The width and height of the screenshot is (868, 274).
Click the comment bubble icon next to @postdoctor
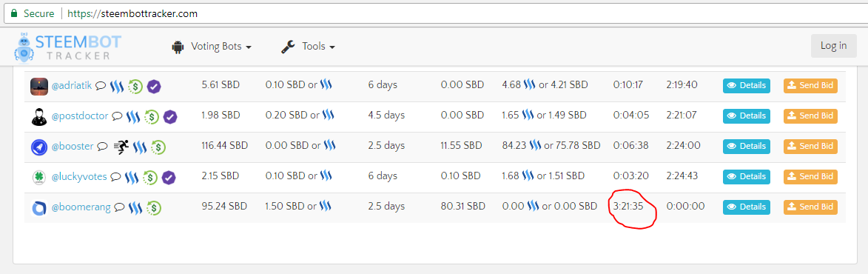[x=117, y=116]
